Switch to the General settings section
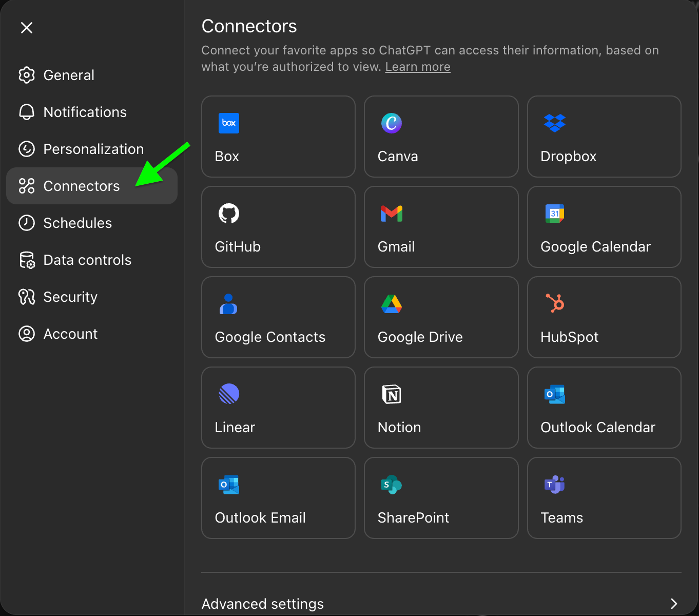 (x=69, y=75)
